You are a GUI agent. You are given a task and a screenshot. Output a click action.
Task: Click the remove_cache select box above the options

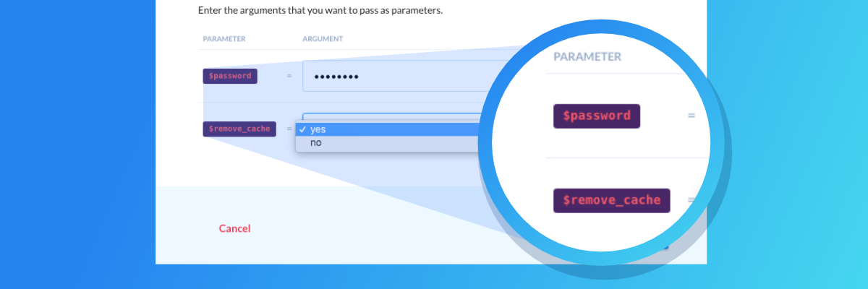tap(391, 116)
